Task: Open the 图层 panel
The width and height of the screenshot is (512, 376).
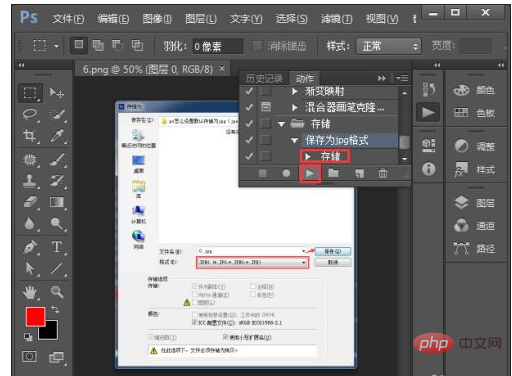Action: pos(475,203)
